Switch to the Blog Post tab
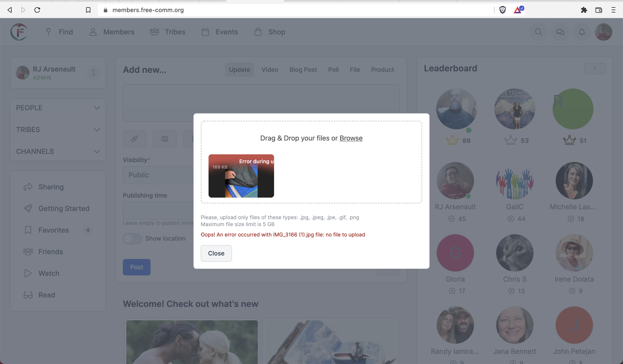The height and width of the screenshot is (364, 623). pos(303,70)
